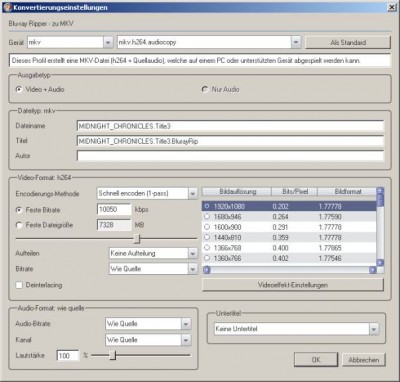400x382 pixels.
Task: Click the 1.77590 Bildformat value
Action: click(x=330, y=217)
